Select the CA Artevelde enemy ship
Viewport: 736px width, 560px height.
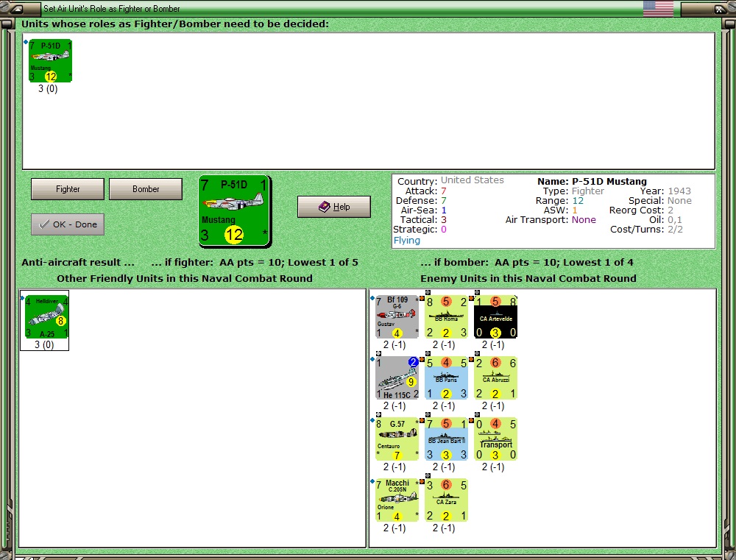point(495,317)
